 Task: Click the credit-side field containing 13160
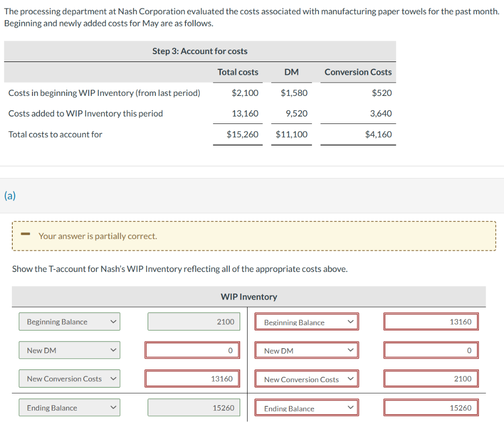(x=431, y=322)
